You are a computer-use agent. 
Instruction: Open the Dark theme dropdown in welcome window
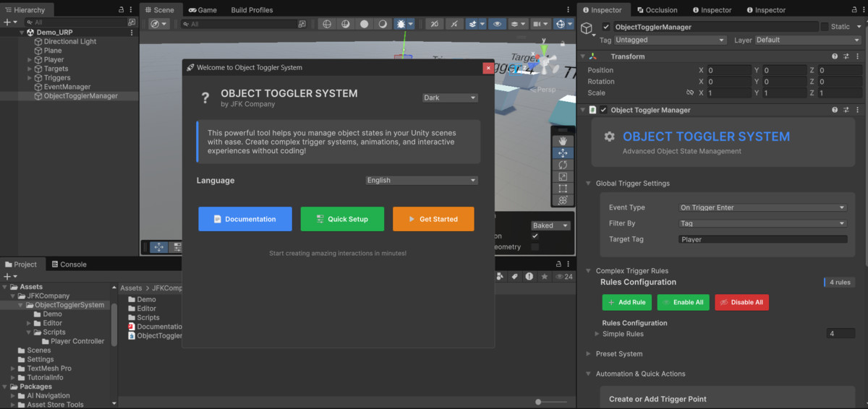(x=450, y=98)
